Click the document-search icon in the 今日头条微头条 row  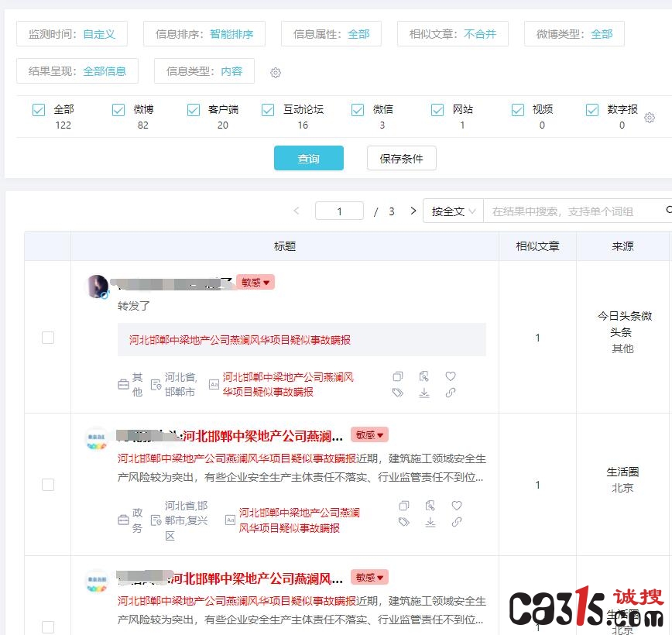click(423, 376)
